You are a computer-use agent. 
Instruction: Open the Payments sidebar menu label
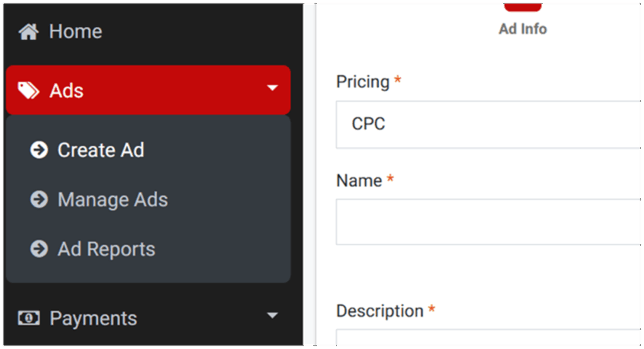tap(93, 318)
